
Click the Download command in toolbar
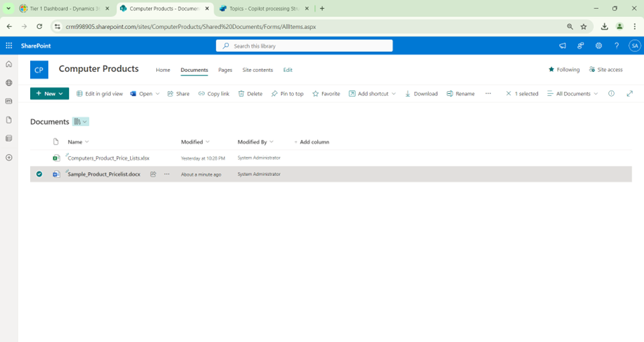coord(421,94)
